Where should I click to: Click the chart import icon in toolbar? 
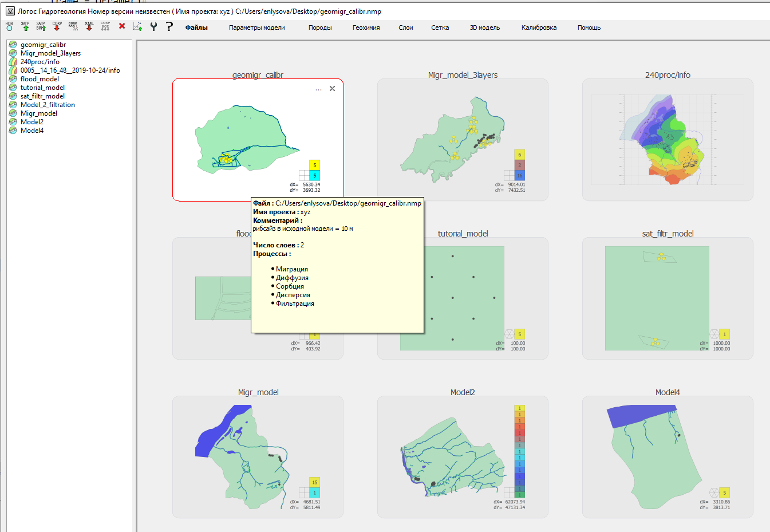click(137, 26)
